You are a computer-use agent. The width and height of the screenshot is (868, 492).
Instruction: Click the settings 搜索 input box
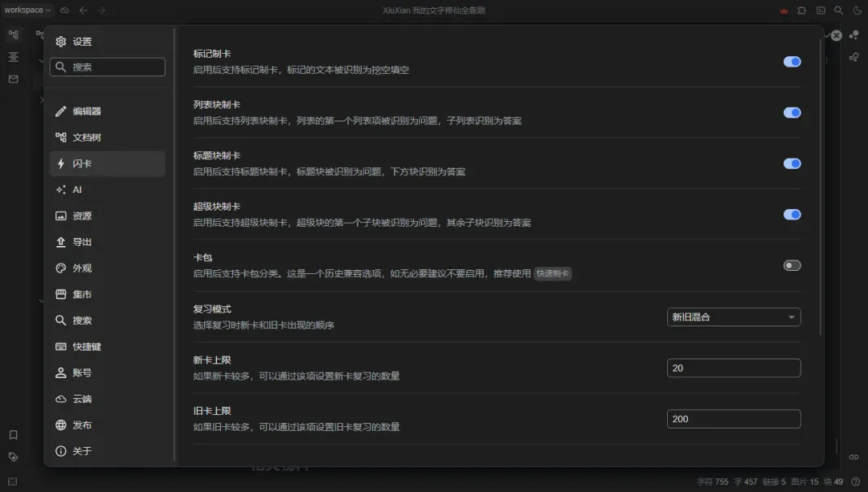pyautogui.click(x=108, y=67)
